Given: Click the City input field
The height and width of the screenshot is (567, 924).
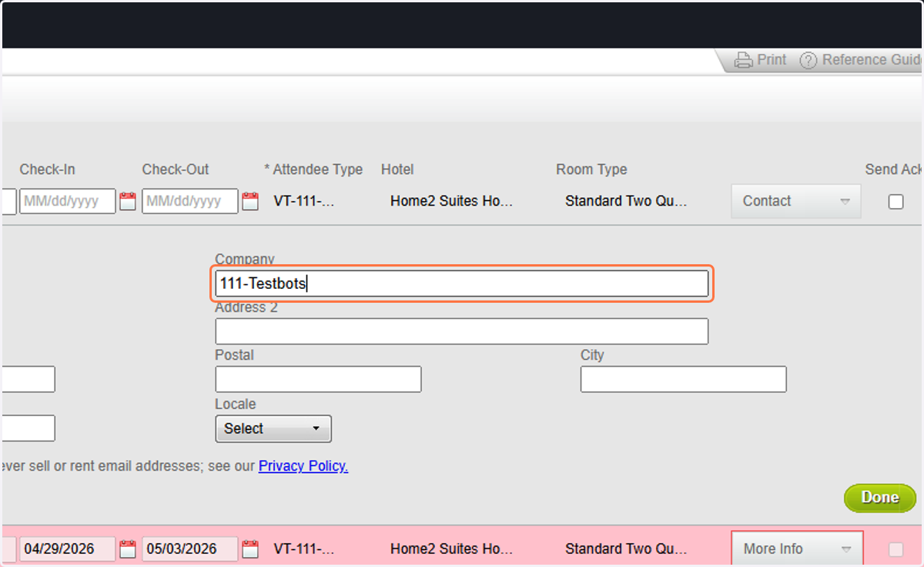Looking at the screenshot, I should point(683,379).
